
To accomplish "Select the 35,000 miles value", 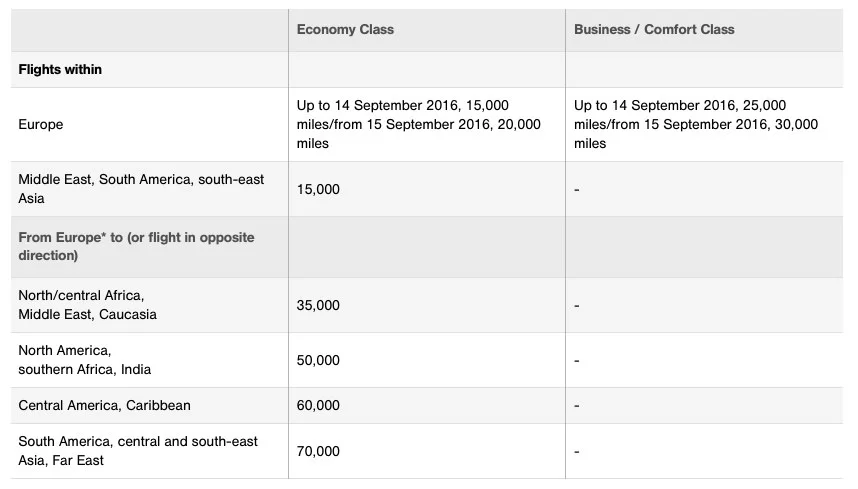I will (x=318, y=305).
